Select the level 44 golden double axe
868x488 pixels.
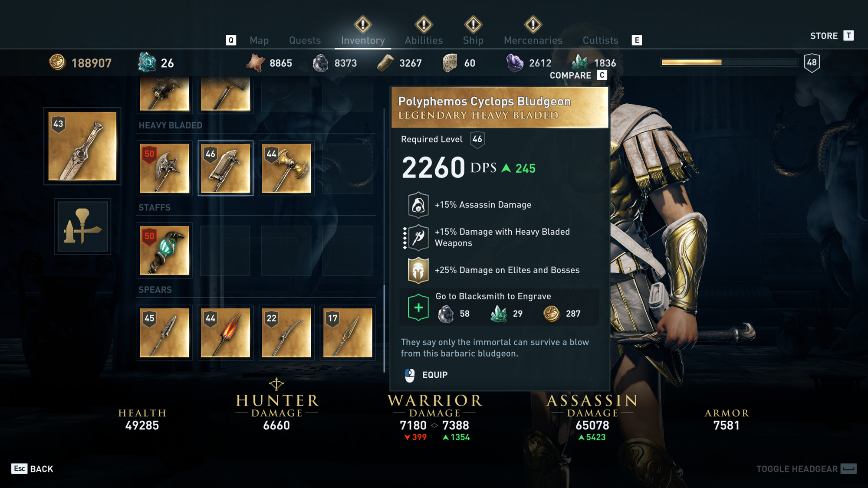(x=286, y=168)
